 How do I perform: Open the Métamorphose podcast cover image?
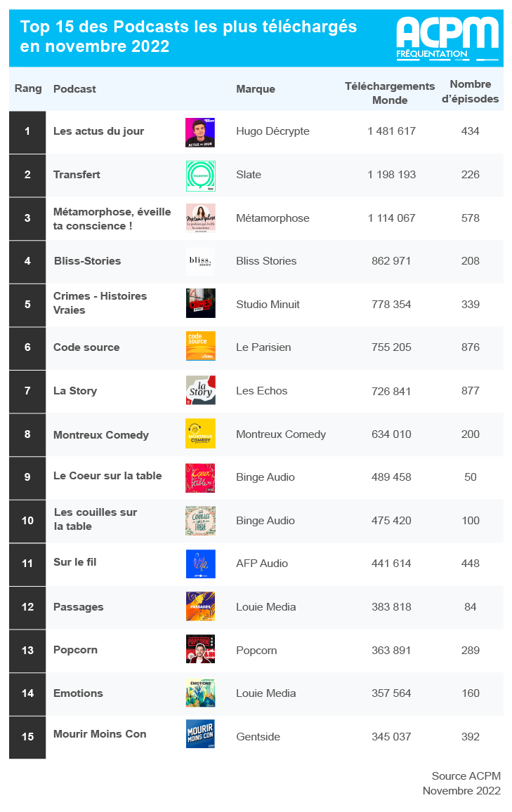201,218
